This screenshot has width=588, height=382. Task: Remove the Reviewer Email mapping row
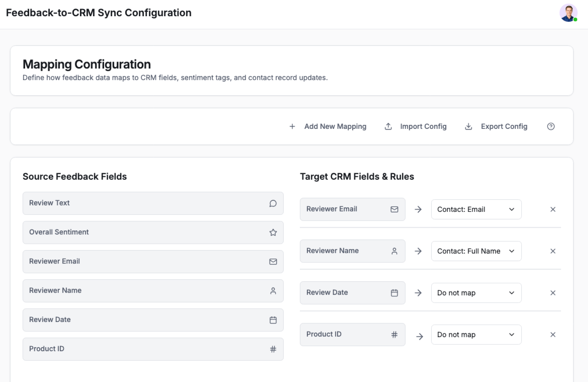pyautogui.click(x=553, y=209)
